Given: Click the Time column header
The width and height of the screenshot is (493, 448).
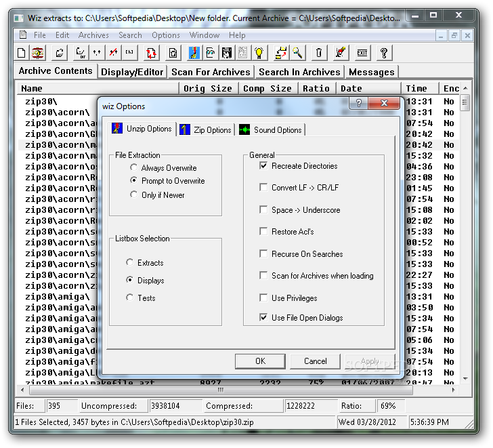Looking at the screenshot, I should pyautogui.click(x=420, y=88).
